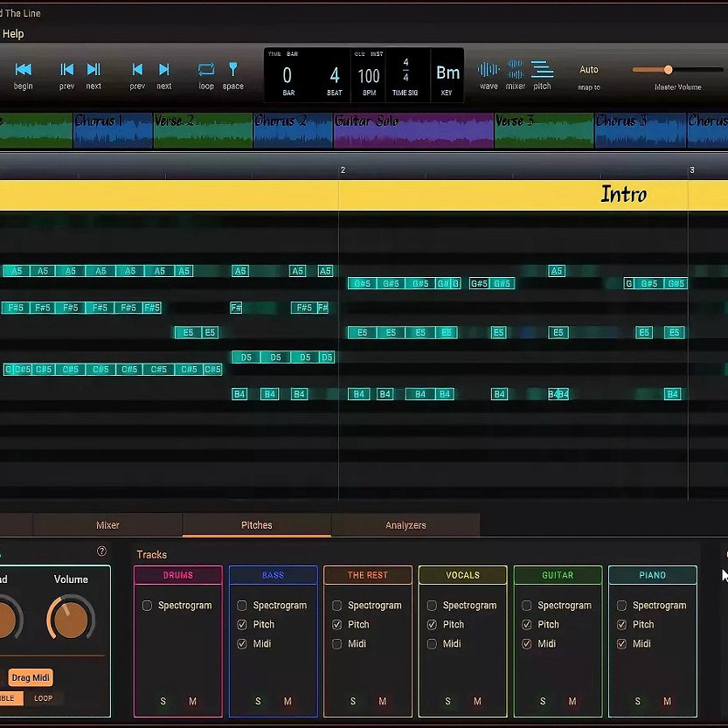Image resolution: width=728 pixels, height=728 pixels.
Task: Select the DRUMS track header
Action: pos(177,575)
